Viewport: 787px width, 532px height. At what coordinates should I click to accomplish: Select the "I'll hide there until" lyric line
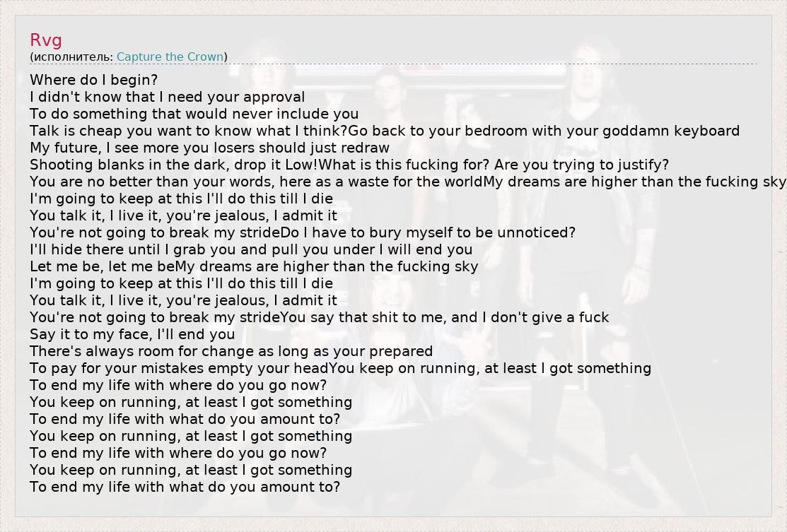(251, 249)
